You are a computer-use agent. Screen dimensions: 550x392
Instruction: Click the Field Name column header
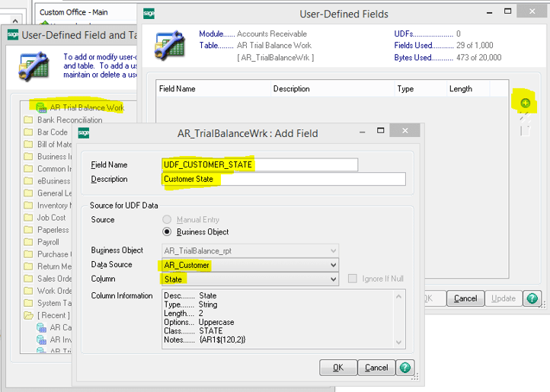(177, 89)
